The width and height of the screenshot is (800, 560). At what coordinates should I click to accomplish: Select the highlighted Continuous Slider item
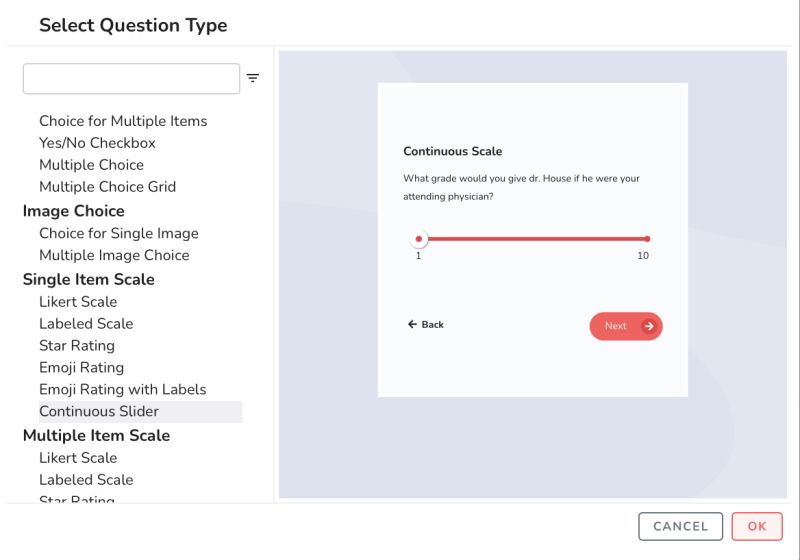tap(99, 412)
